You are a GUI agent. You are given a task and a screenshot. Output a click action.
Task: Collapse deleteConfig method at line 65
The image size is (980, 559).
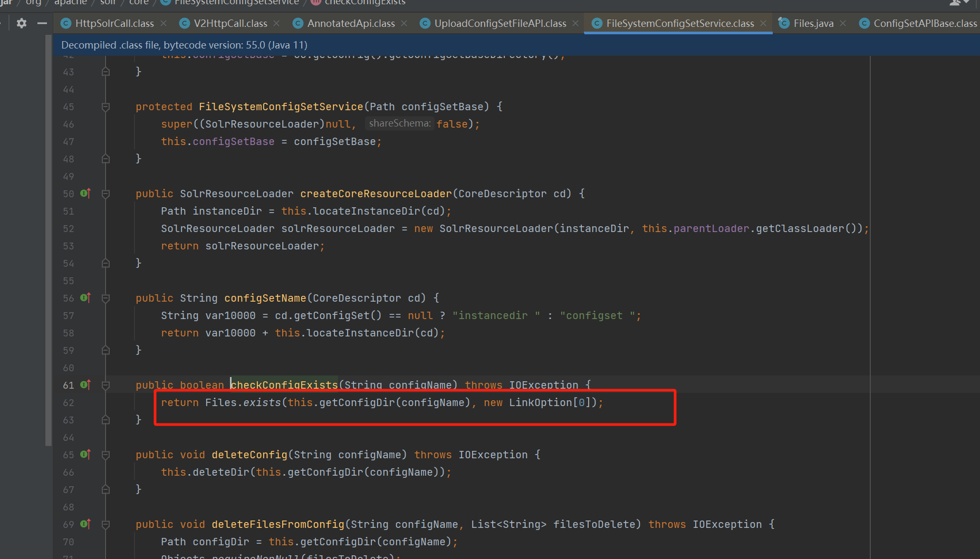pos(105,455)
